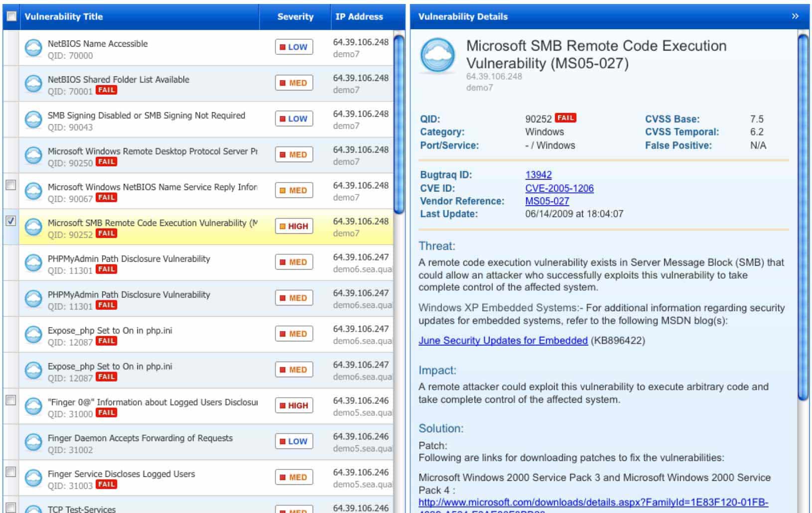Sort list by IP Address column header
This screenshot has width=812, height=513.
point(359,16)
